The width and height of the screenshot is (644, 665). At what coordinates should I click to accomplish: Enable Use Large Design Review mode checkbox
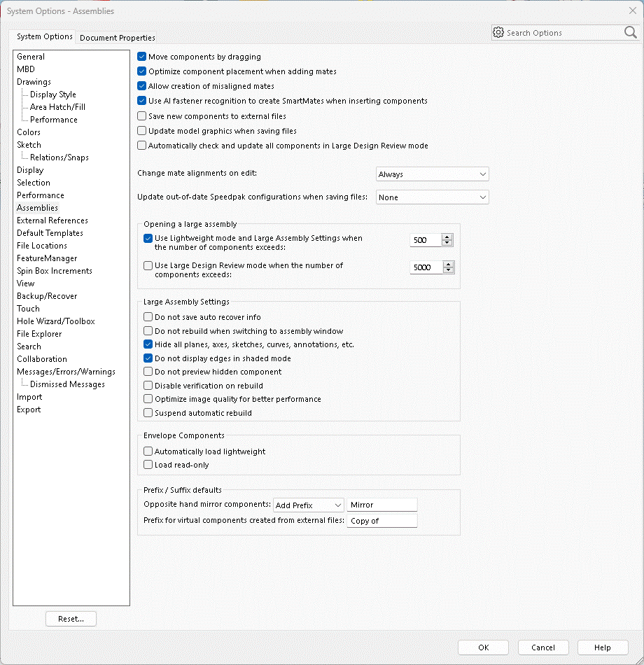click(148, 265)
